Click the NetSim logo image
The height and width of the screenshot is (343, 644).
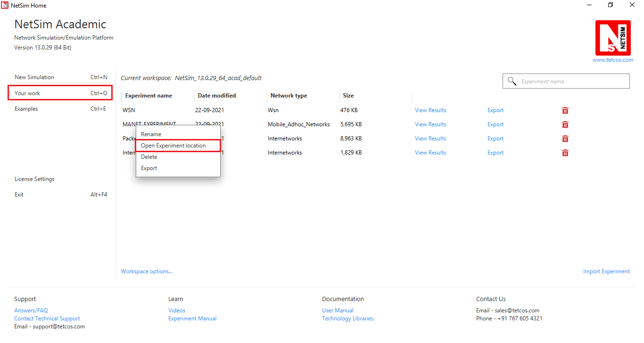[x=613, y=38]
